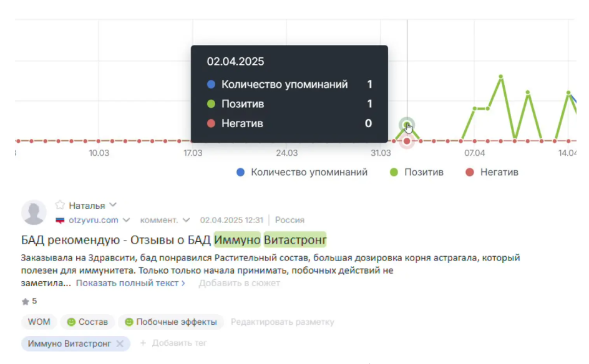The width and height of the screenshot is (589, 364).
Task: Click the smiley icon on Состав tag
Action: [71, 322]
